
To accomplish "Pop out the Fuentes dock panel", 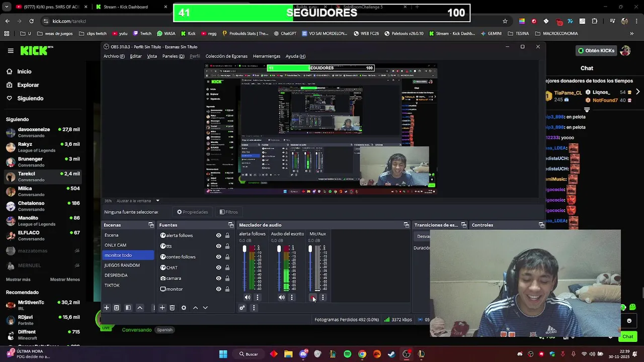I will click(231, 225).
